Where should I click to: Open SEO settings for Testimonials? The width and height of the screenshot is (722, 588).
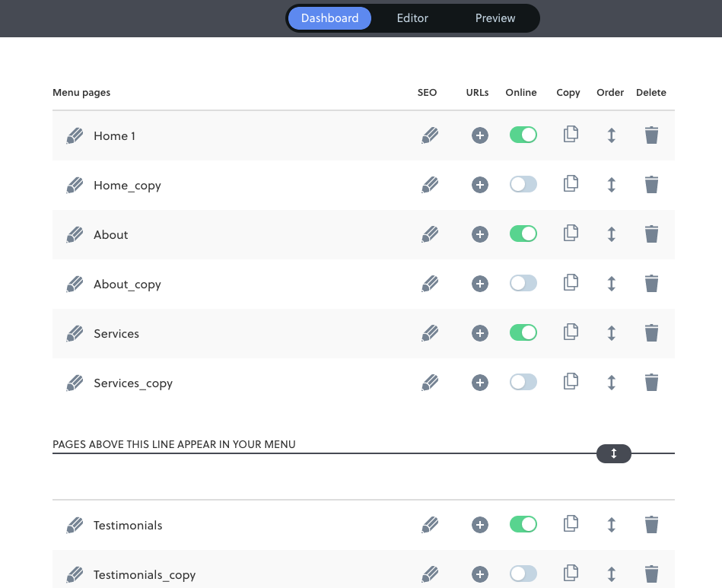click(430, 524)
